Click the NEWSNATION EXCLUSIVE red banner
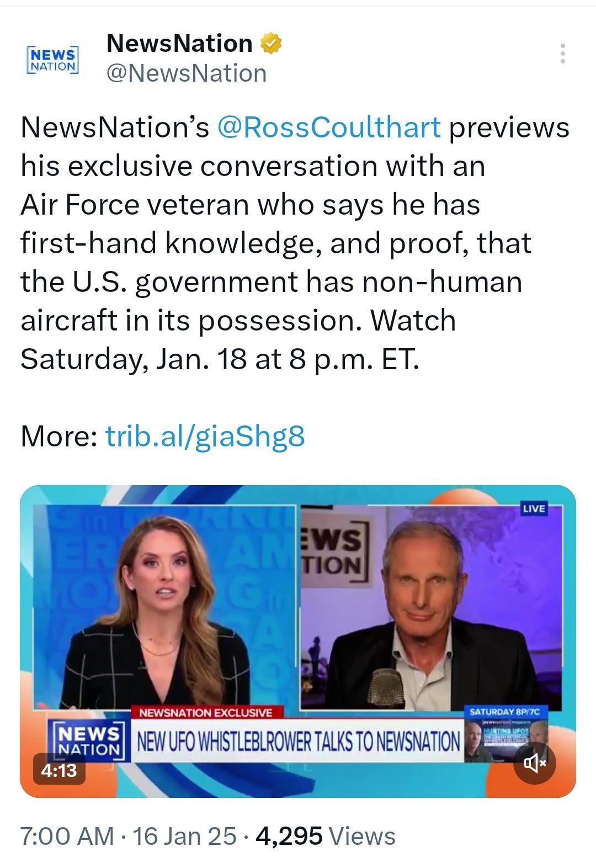This screenshot has width=596, height=868. [x=206, y=712]
